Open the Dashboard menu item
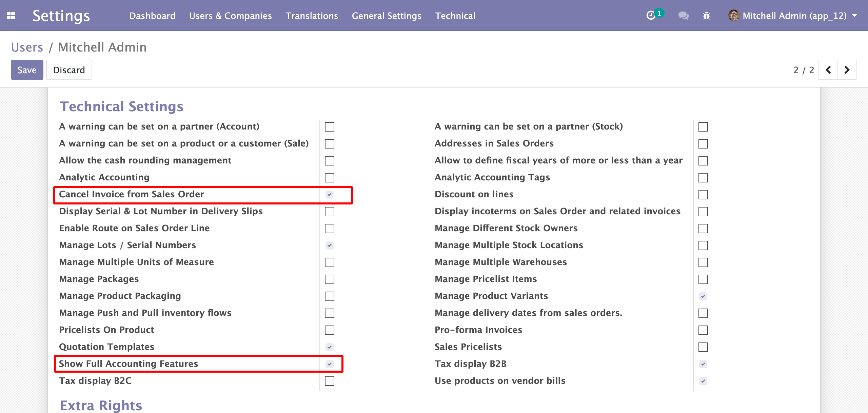Viewport: 868px width, 413px height. pyautogui.click(x=152, y=16)
